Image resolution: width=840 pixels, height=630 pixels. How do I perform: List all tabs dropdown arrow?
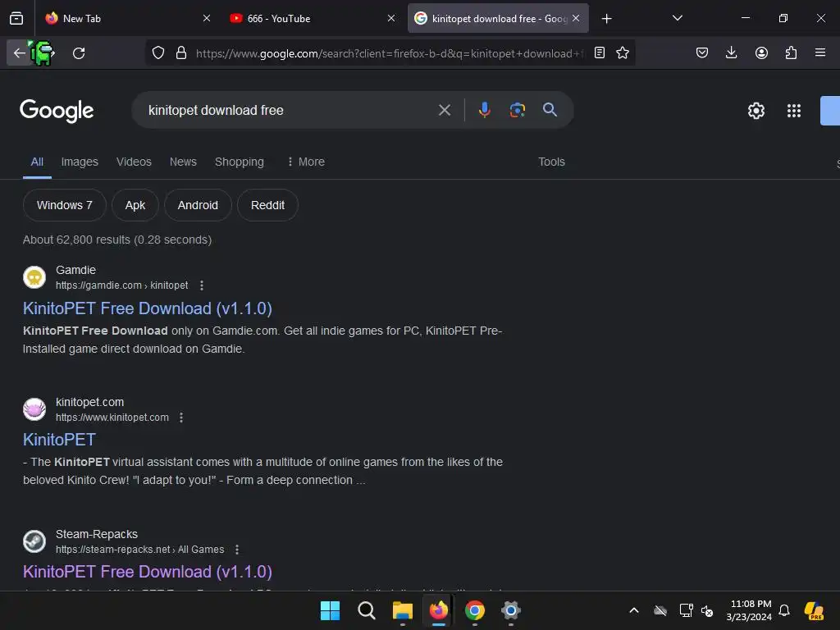coord(677,18)
